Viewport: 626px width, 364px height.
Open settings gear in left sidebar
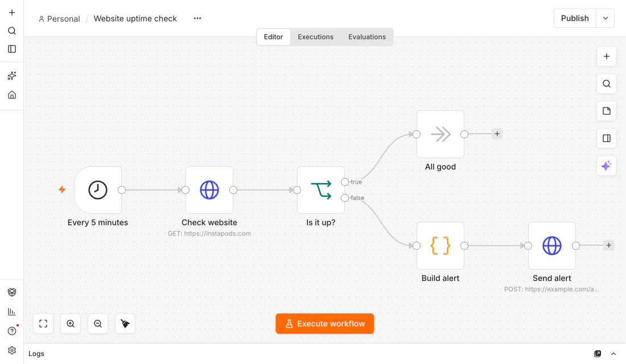coord(12,350)
